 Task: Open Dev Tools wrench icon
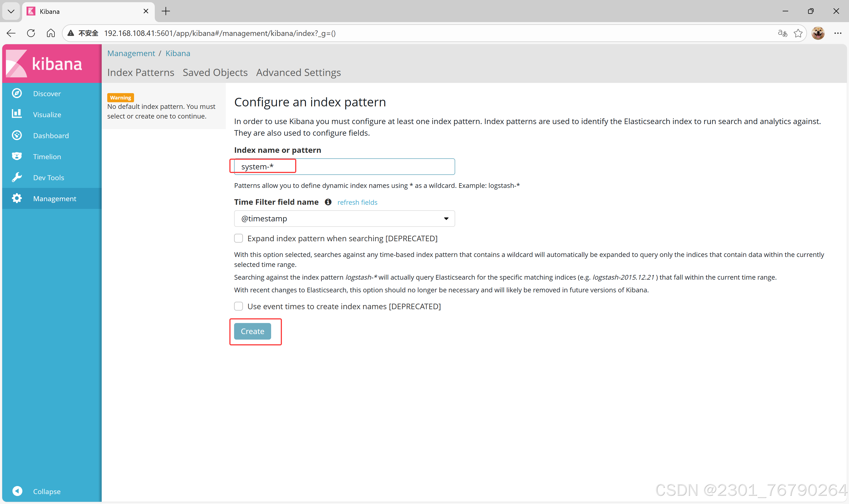(x=17, y=177)
